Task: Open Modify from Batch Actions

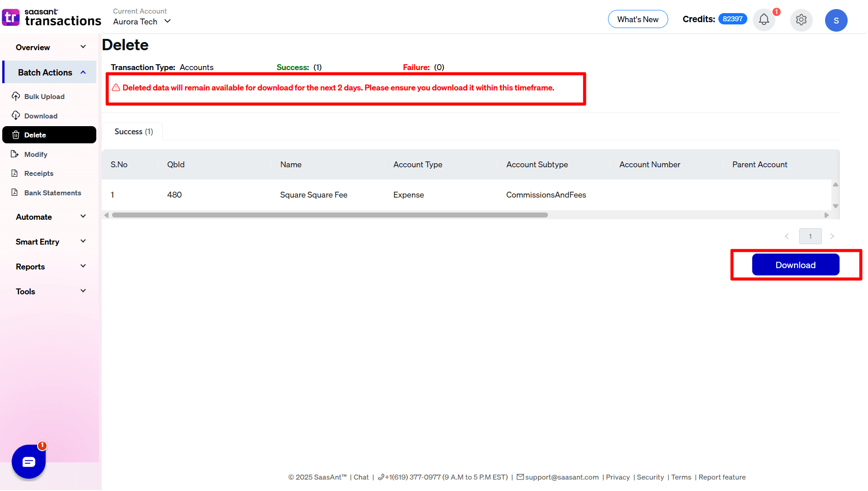Action: point(35,154)
